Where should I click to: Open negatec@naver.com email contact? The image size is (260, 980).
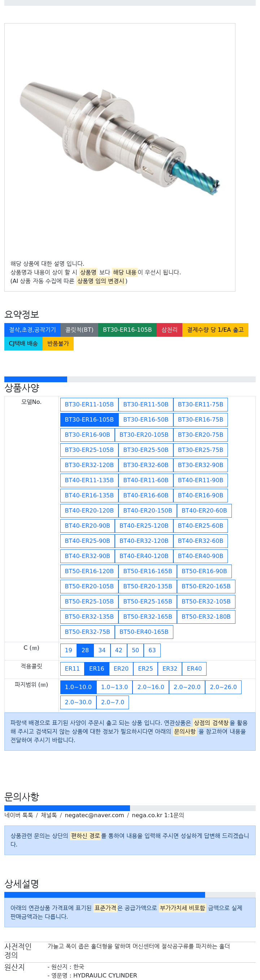pos(94,815)
